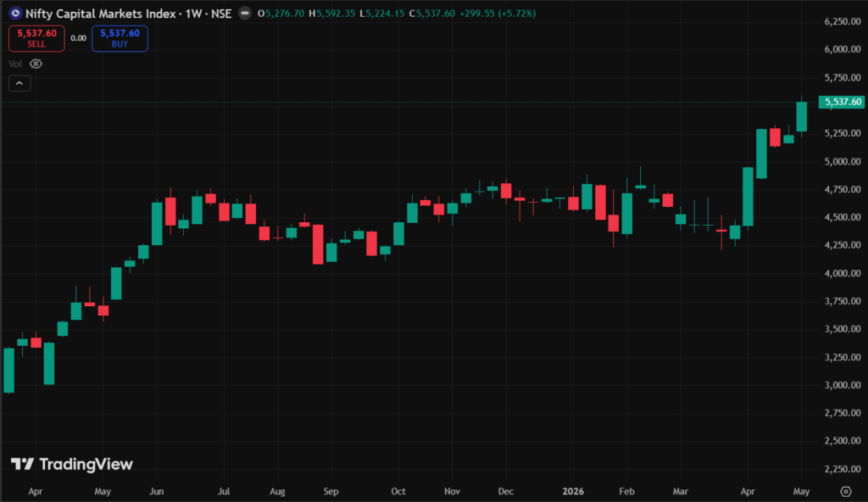This screenshot has height=502, width=868.
Task: Click the Nifty Capital Markets Index title
Action: click(x=100, y=14)
